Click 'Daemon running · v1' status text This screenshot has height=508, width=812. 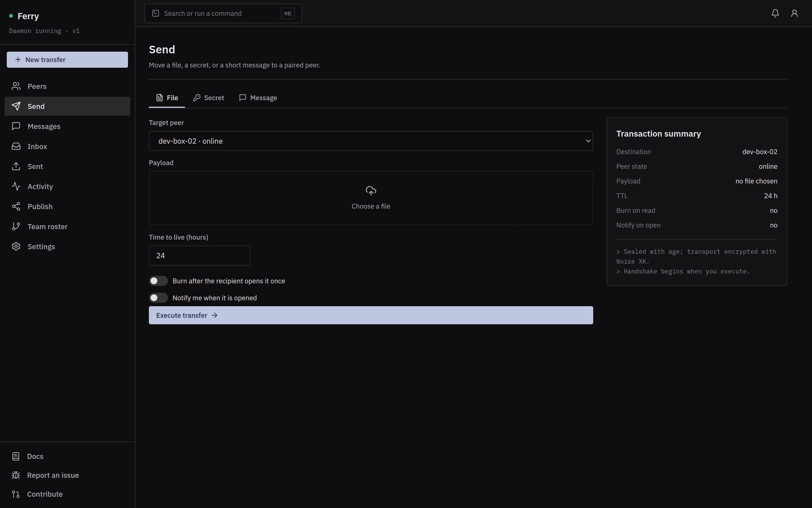(x=44, y=31)
